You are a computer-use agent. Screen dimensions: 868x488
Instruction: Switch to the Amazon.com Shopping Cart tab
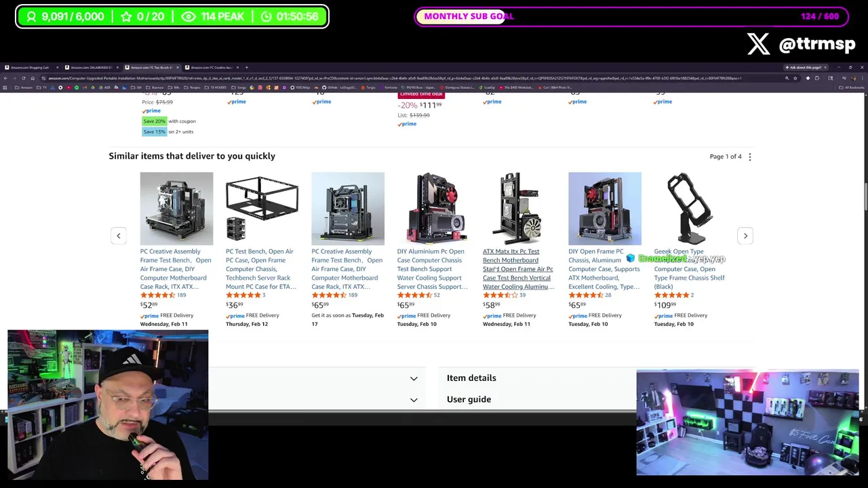click(30, 67)
